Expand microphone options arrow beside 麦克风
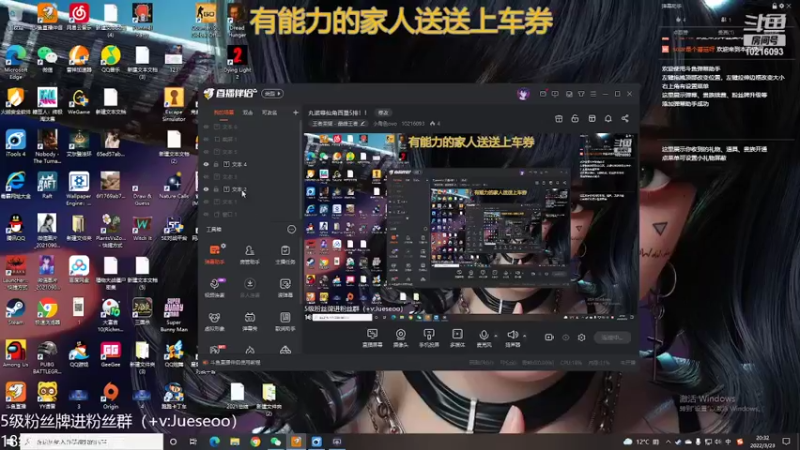 [495, 336]
